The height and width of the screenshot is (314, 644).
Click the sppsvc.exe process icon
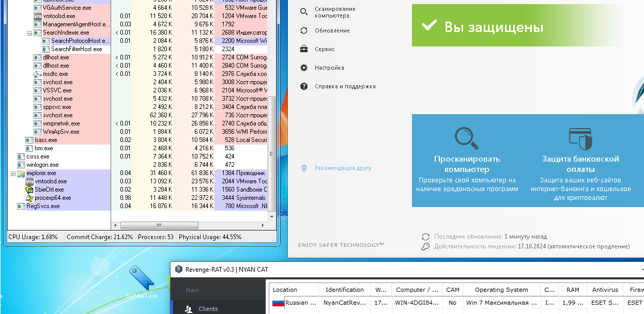coord(38,107)
